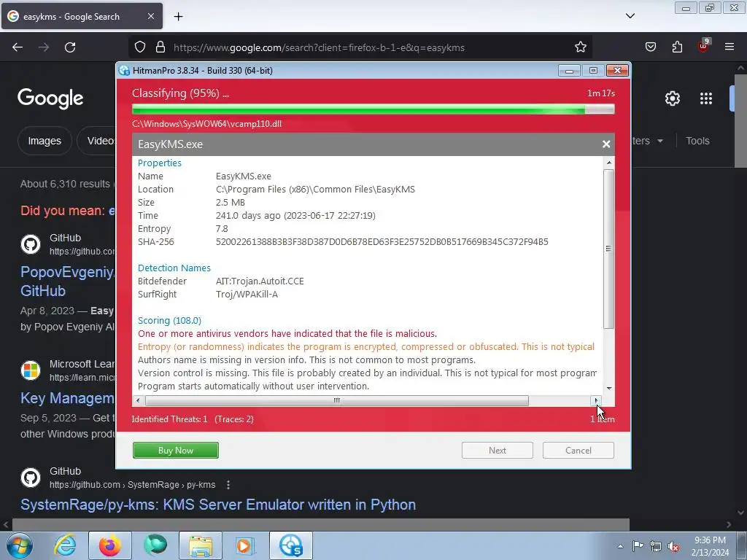This screenshot has height=560, width=747.
Task: Click the classifying progress bar
Action: (x=373, y=109)
